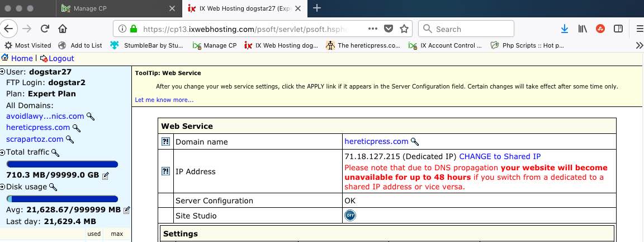Screen dimensions: 644x242
Task: Reload the current page
Action: (x=45, y=29)
